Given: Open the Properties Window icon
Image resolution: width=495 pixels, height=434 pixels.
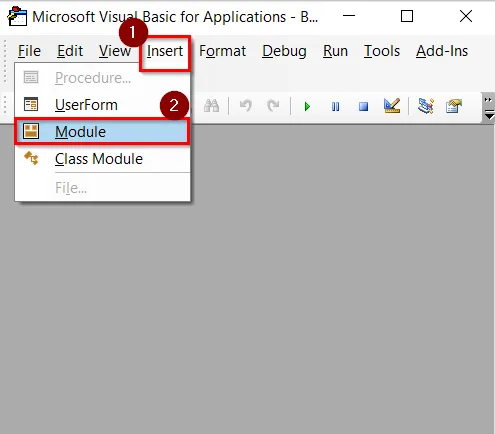Looking at the screenshot, I should 454,106.
